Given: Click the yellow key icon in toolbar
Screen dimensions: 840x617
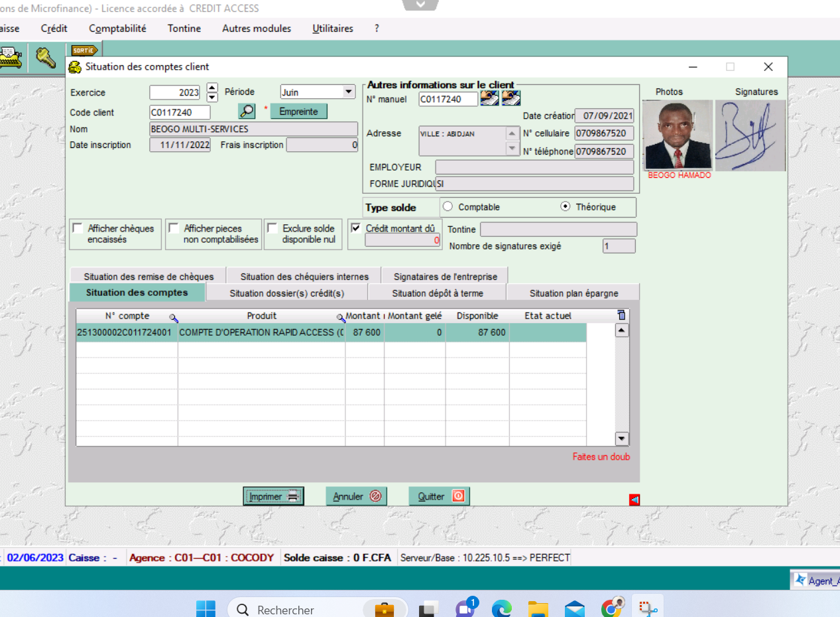Looking at the screenshot, I should pyautogui.click(x=46, y=58).
